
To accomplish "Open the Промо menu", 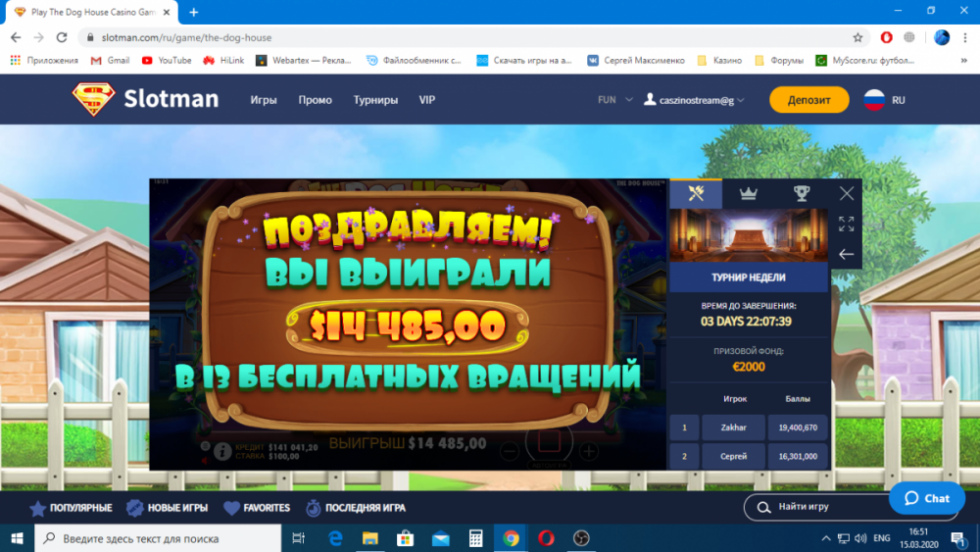I will pyautogui.click(x=315, y=100).
